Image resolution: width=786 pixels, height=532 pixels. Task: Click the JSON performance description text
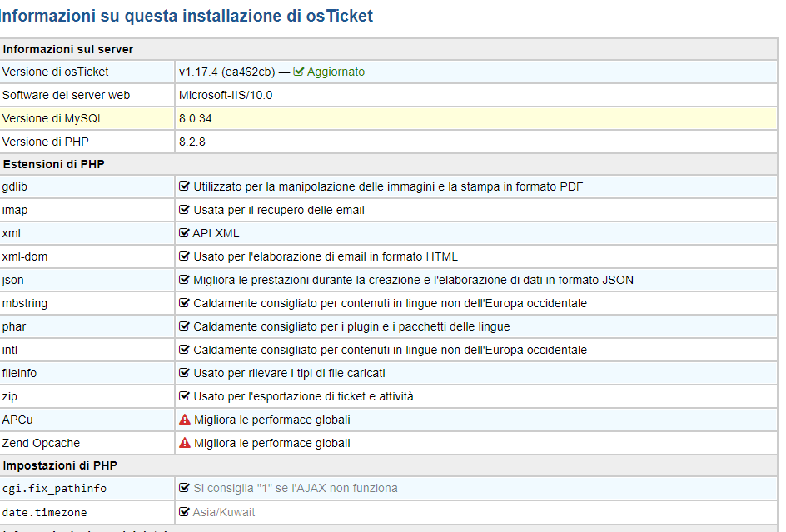[x=413, y=280]
